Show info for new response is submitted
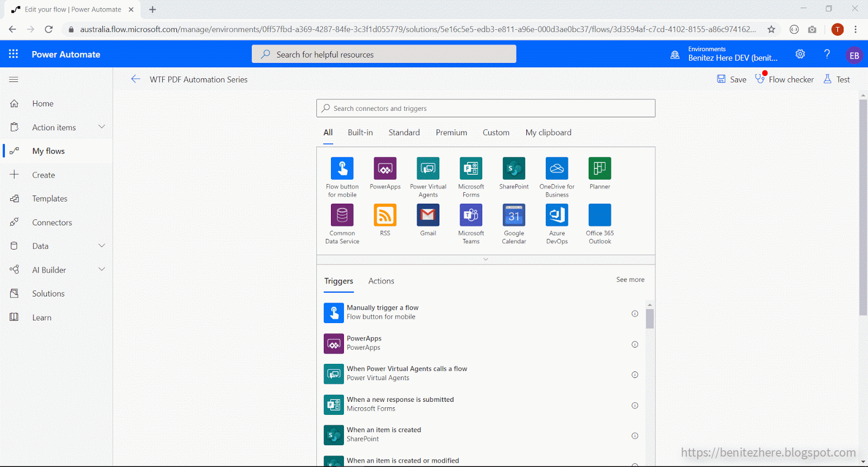 click(635, 406)
